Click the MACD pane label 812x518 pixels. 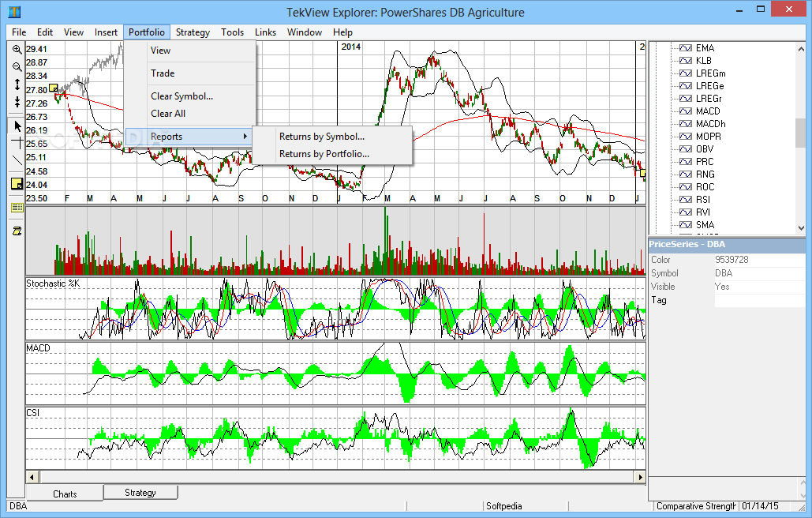click(39, 348)
